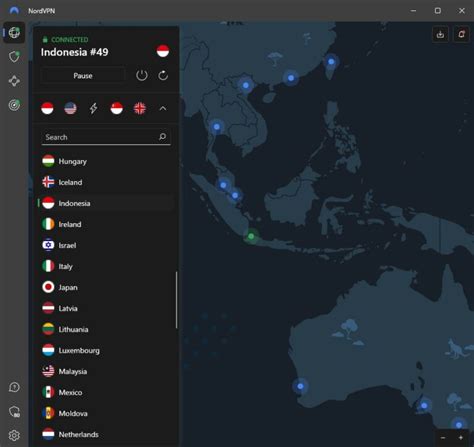The image size is (474, 447).
Task: Click the Perth Australia server map pin
Action: (300, 386)
